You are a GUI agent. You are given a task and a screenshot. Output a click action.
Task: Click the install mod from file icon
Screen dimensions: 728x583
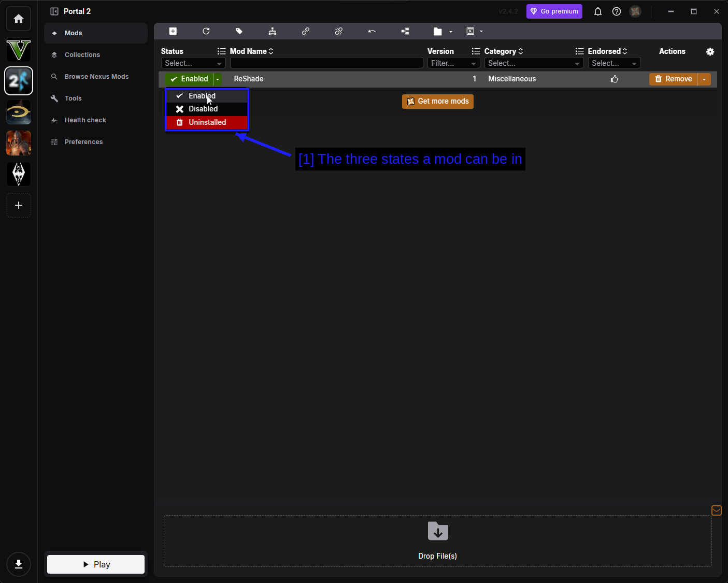click(x=173, y=32)
